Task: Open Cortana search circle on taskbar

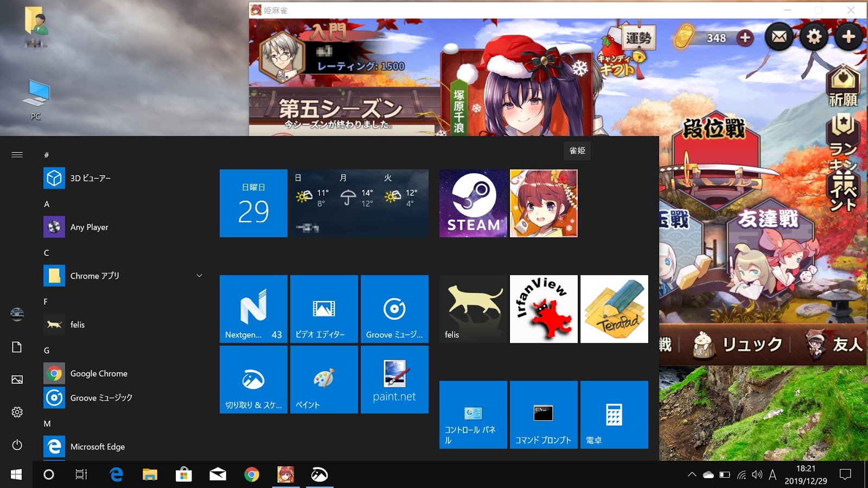Action: (x=49, y=474)
